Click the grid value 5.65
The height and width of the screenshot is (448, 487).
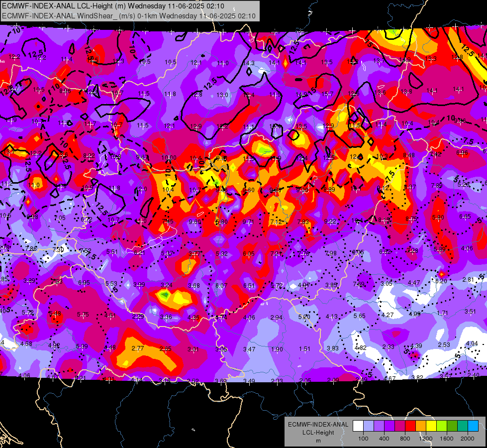[x=359, y=316]
